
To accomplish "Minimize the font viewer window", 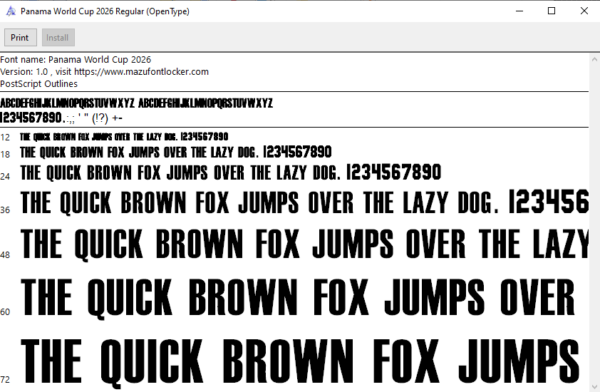I will (519, 11).
